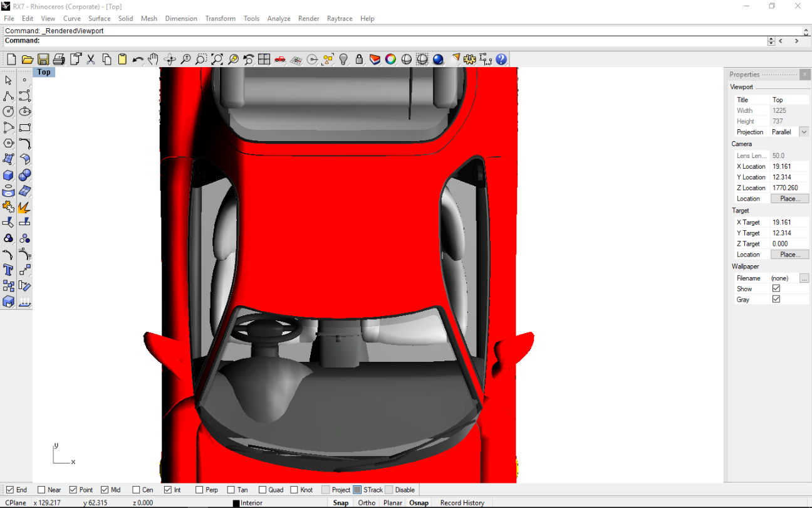The width and height of the screenshot is (812, 508).
Task: Click the padlock Lock objects icon
Action: point(359,60)
